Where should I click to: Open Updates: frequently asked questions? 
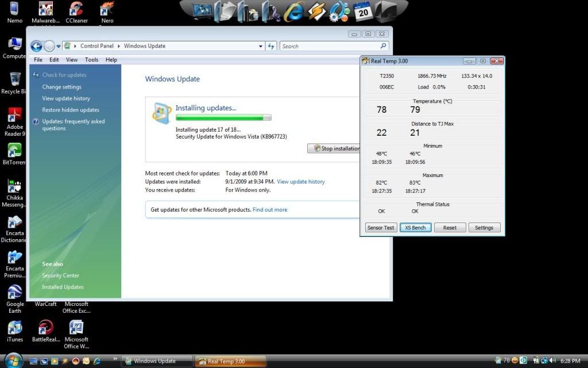(x=73, y=125)
